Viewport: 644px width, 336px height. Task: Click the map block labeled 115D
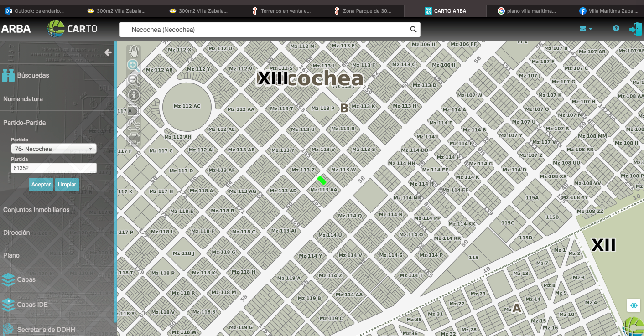click(x=525, y=238)
